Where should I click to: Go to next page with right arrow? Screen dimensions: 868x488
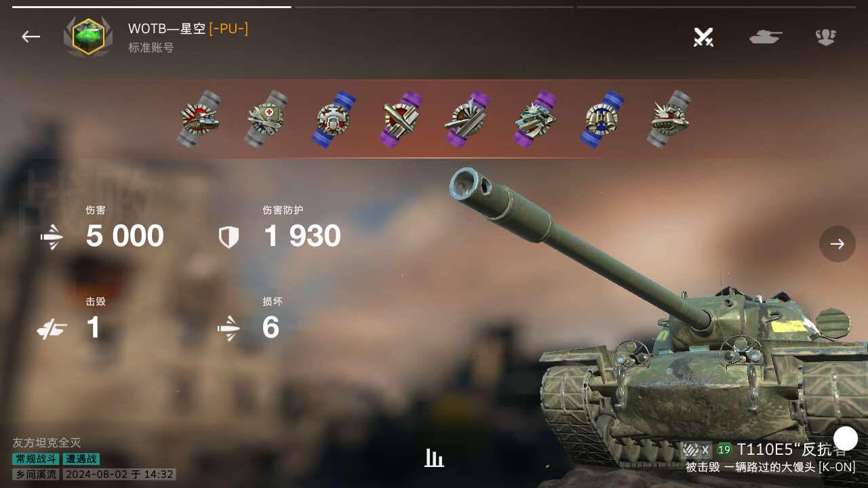pyautogui.click(x=837, y=244)
